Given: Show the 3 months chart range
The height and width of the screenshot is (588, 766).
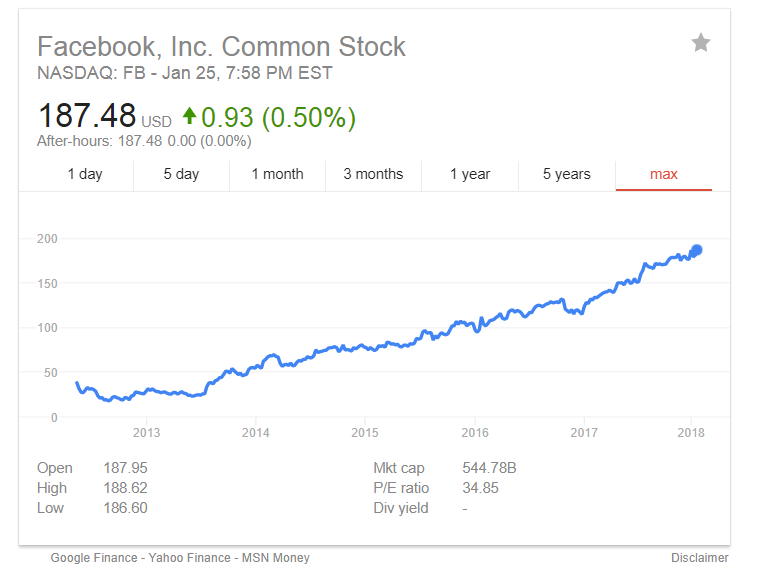Looking at the screenshot, I should [x=373, y=174].
